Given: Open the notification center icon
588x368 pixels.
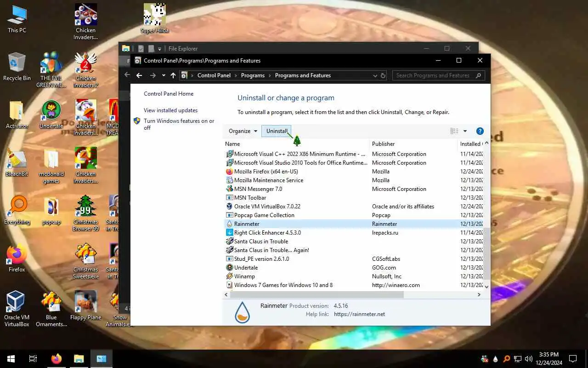Looking at the screenshot, I should 573,359.
